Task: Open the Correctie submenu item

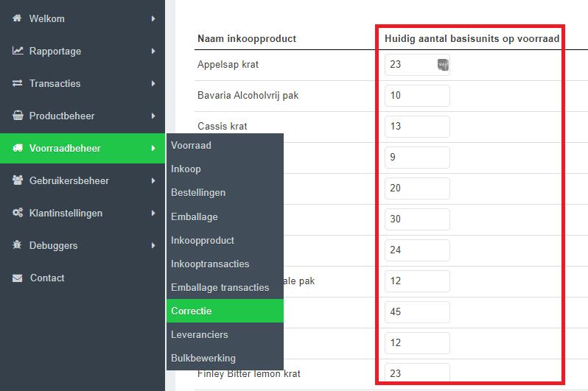Action: [192, 311]
